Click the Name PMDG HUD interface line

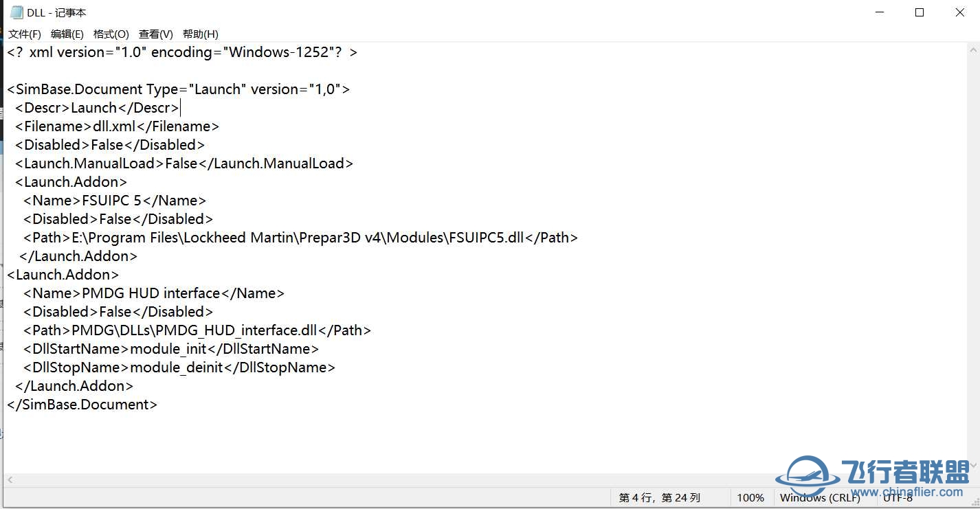(x=154, y=293)
